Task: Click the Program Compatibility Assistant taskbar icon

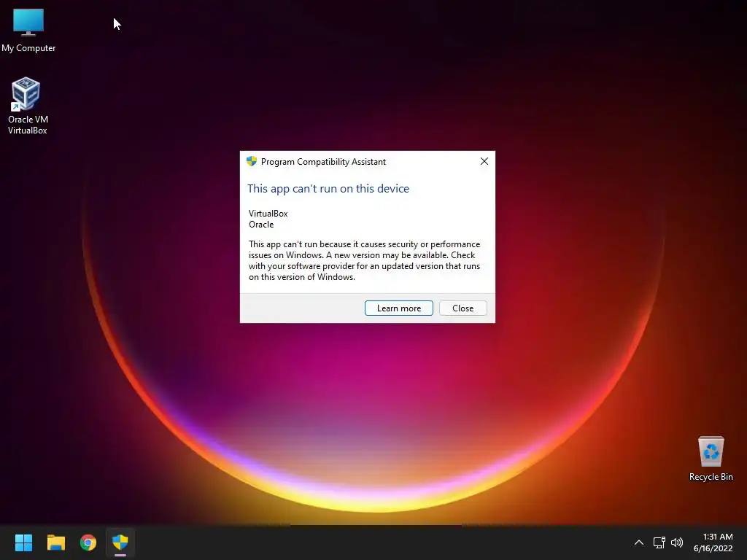Action: pyautogui.click(x=120, y=542)
